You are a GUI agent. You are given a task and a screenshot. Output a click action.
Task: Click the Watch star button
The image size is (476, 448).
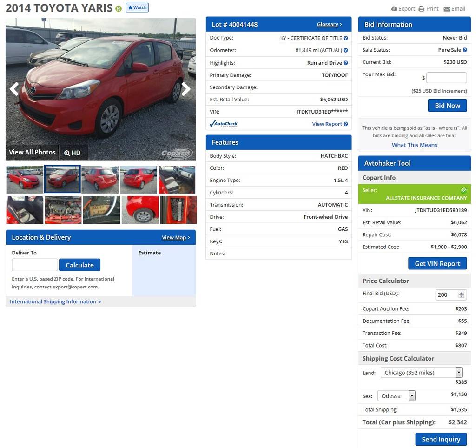coord(137,7)
